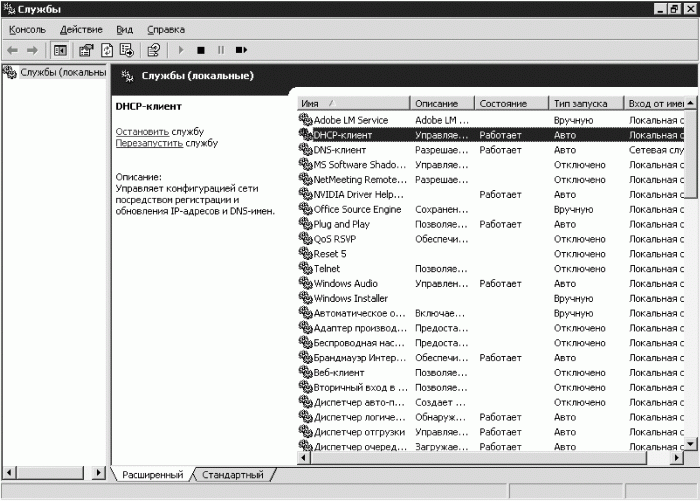Open the Консоль menu
700x501 pixels.
click(x=27, y=29)
